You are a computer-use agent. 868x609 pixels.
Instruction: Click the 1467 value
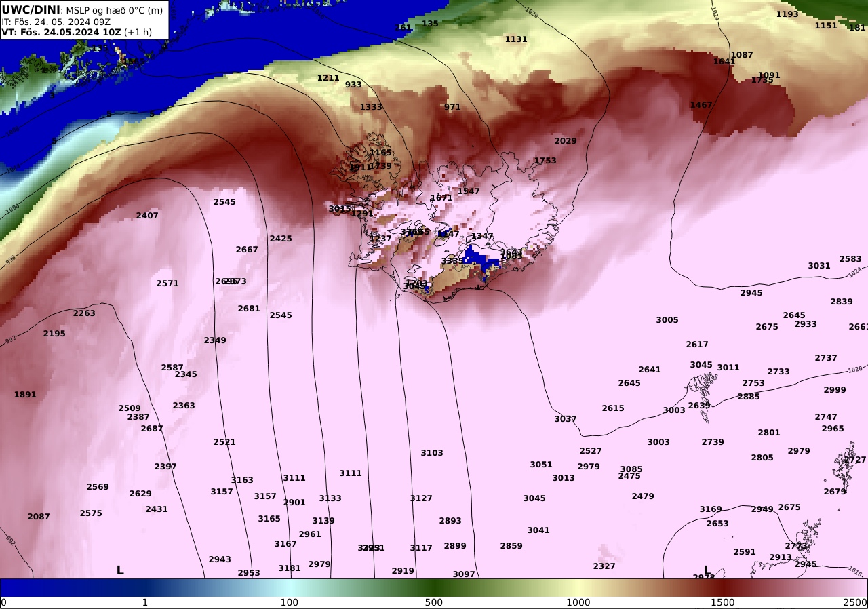[x=701, y=105]
